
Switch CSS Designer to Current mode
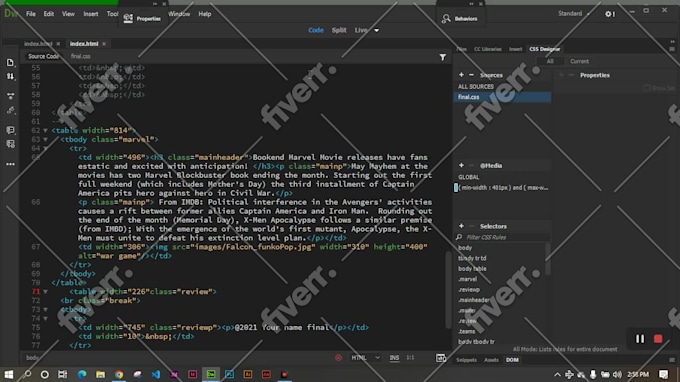tap(579, 61)
